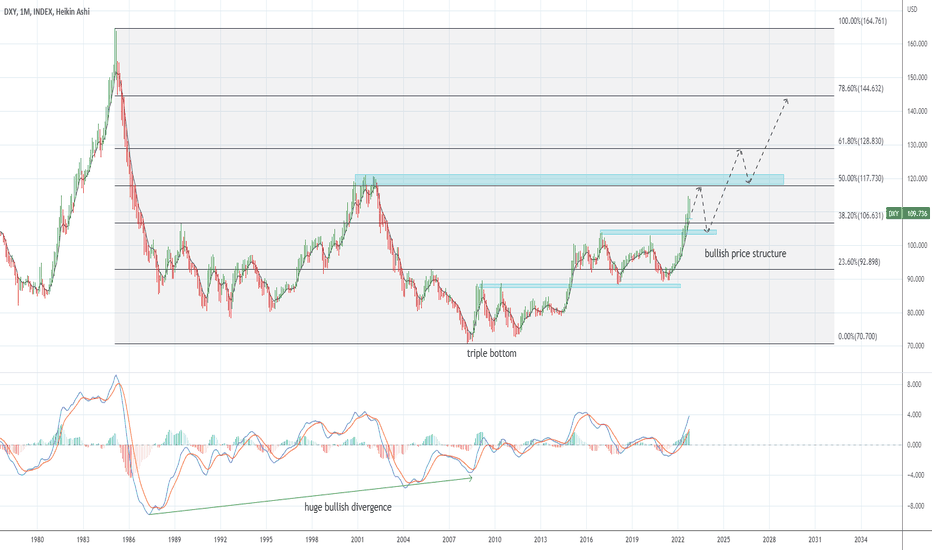Click the 2007 date on time axis

tap(449, 540)
